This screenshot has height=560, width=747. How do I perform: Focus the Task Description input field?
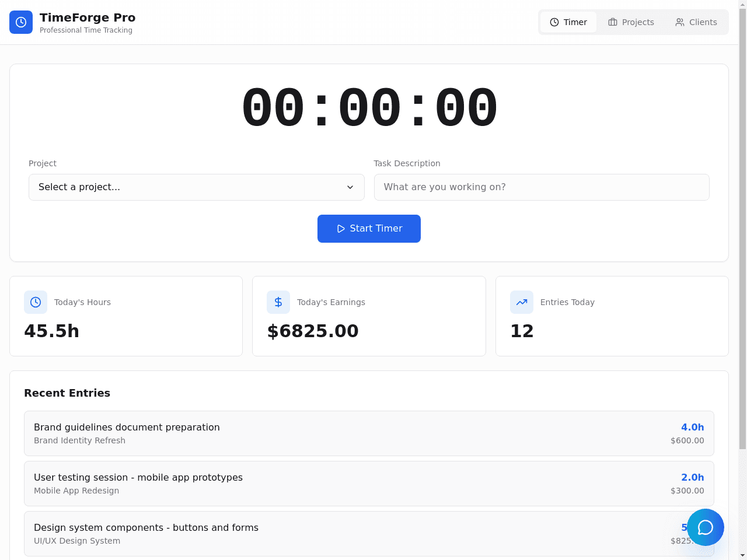(542, 187)
